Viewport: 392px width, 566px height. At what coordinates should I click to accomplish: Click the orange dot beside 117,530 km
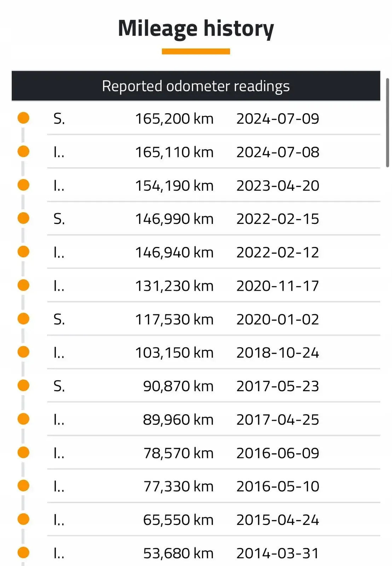[23, 319]
